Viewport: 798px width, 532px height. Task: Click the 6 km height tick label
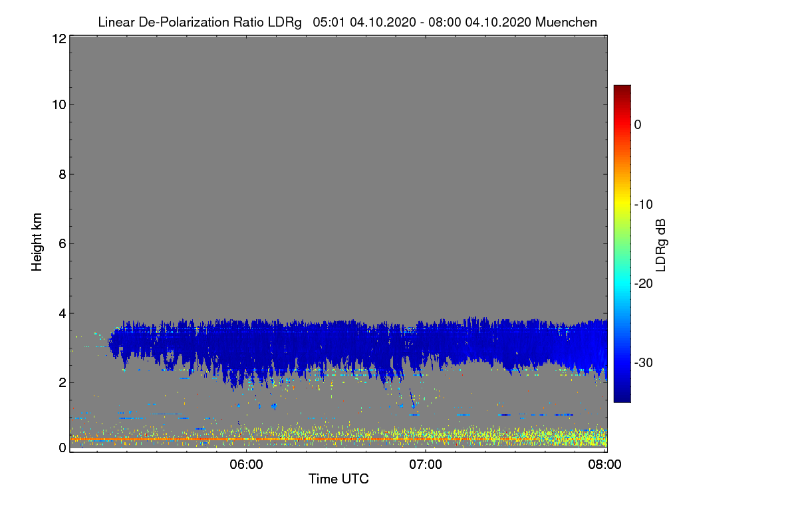pos(61,243)
